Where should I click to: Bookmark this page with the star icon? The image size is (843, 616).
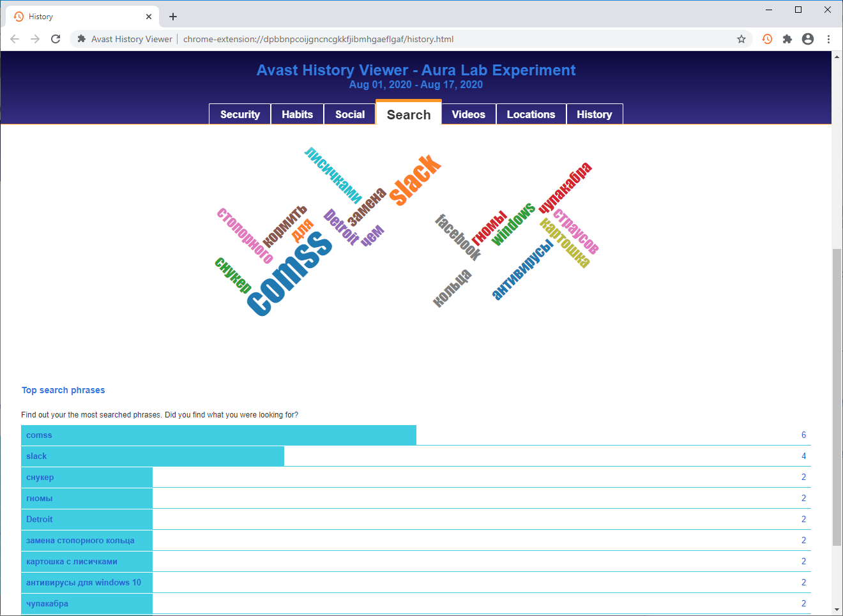pyautogui.click(x=741, y=39)
